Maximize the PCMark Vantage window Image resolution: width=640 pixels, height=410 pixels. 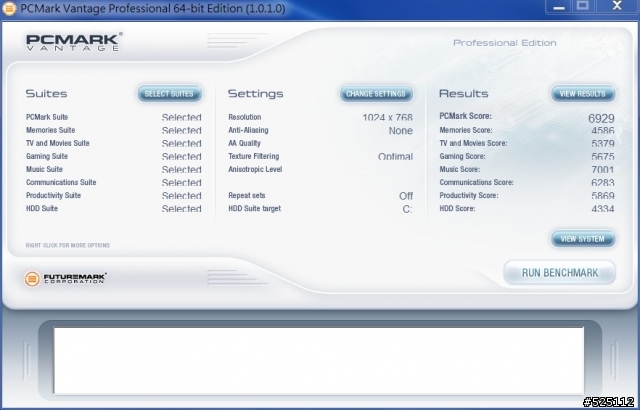582,7
